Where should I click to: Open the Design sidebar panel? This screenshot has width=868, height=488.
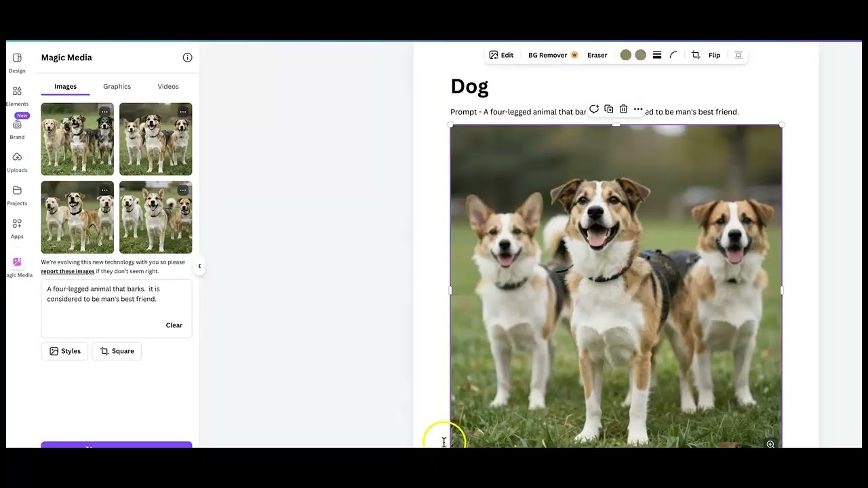pyautogui.click(x=17, y=63)
